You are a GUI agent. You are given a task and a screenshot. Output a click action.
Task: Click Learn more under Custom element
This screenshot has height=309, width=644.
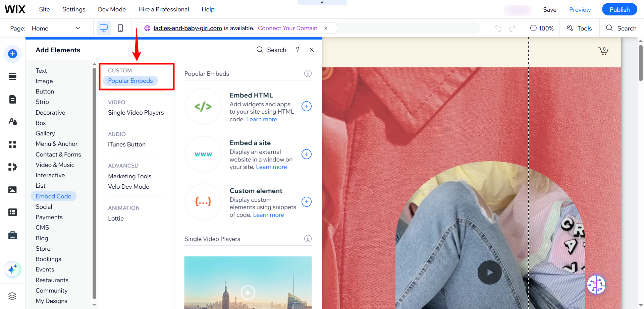tap(268, 215)
